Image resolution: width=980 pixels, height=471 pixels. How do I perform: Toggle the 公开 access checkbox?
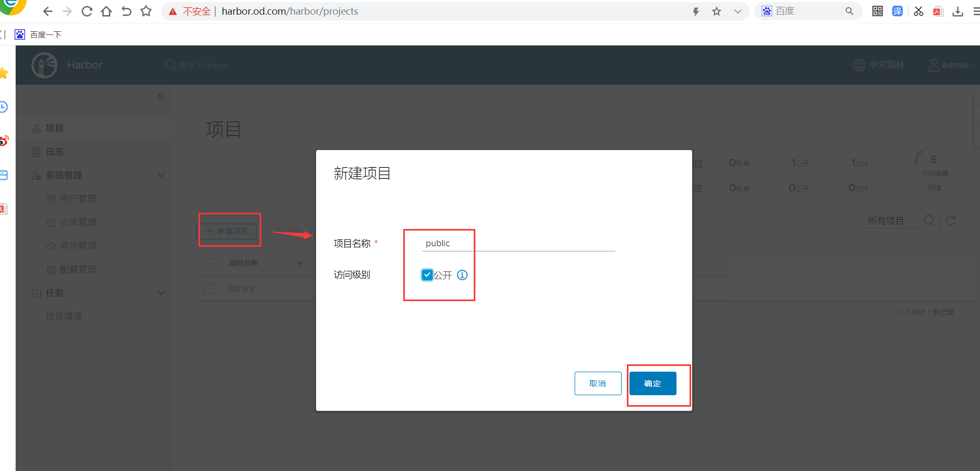click(x=427, y=275)
